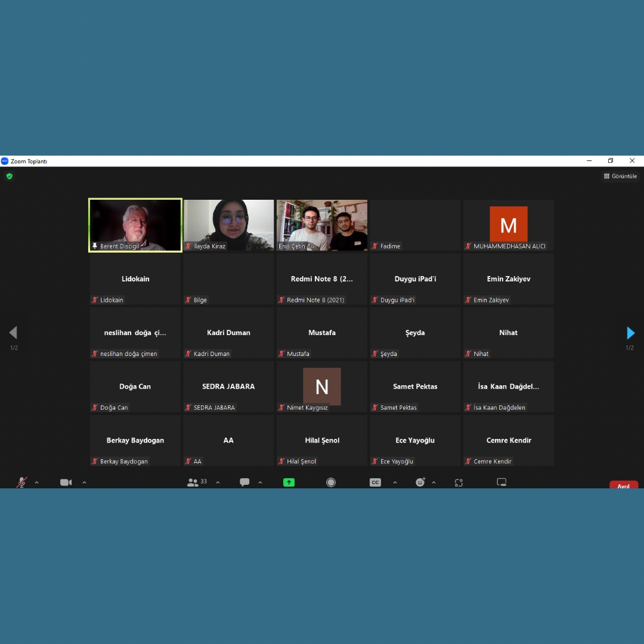This screenshot has width=644, height=644.
Task: Go to next page of participants
Action: pyautogui.click(x=630, y=333)
